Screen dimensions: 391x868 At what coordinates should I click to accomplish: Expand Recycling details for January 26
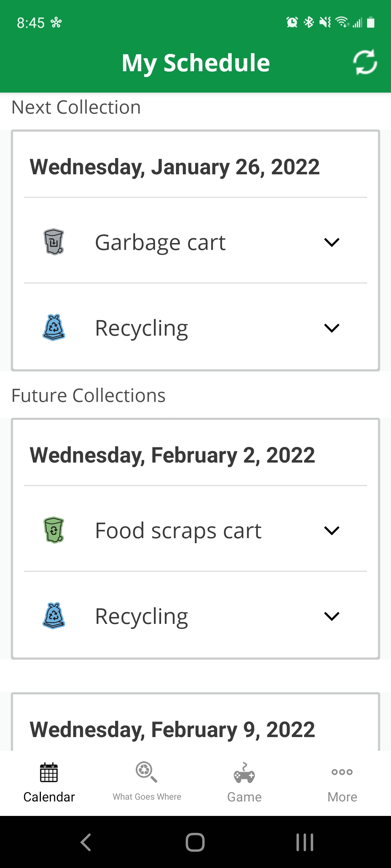click(x=332, y=328)
